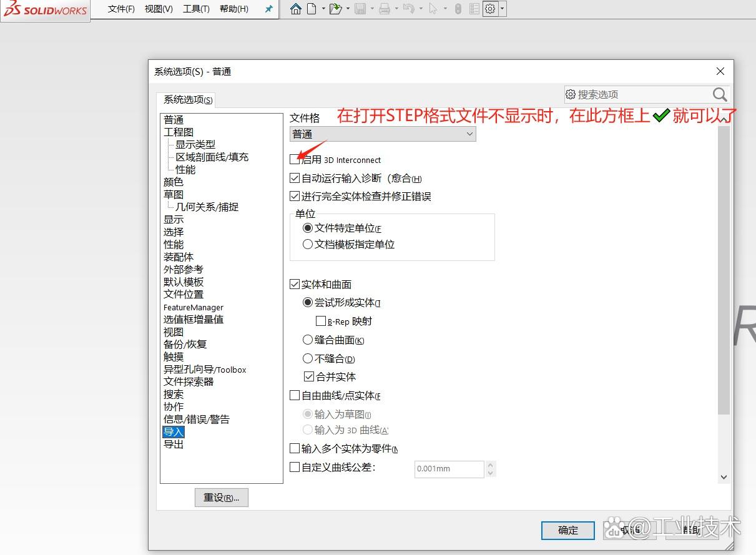Create a new document with the New icon
Image resolution: width=756 pixels, height=555 pixels.
pyautogui.click(x=311, y=9)
